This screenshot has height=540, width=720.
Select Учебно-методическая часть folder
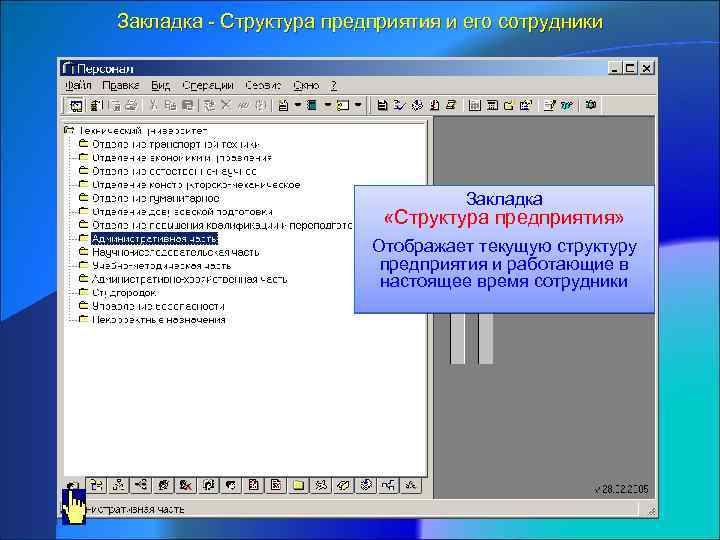162,266
